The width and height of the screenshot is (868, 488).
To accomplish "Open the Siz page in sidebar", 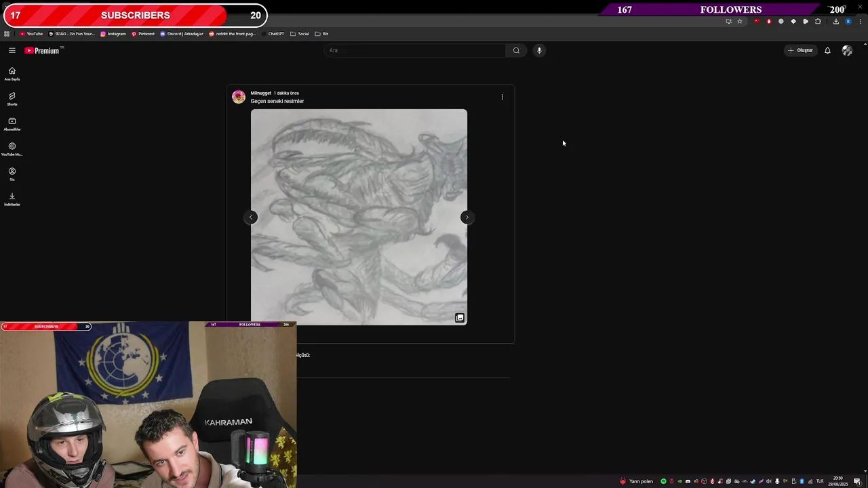I will click(x=12, y=174).
